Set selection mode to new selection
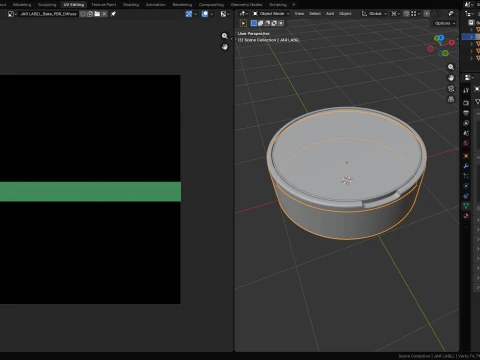This screenshot has height=360, width=480. (254, 23)
